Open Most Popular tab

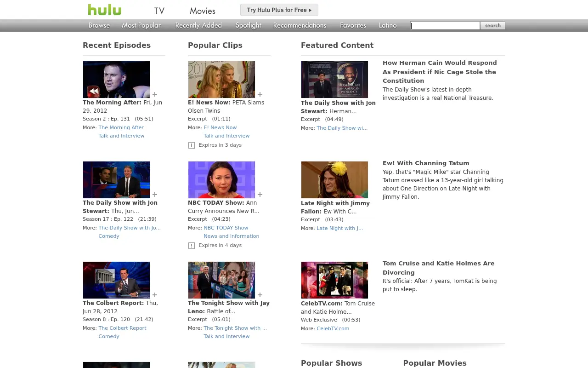141,25
